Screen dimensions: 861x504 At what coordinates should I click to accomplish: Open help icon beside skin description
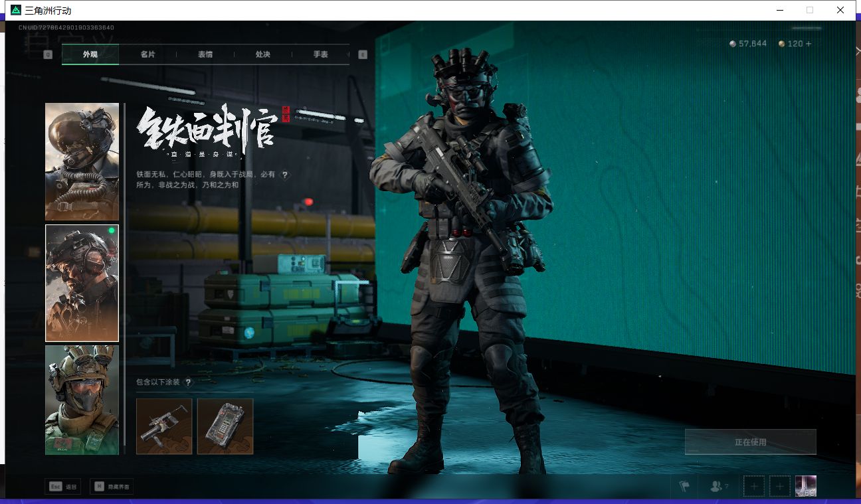285,175
